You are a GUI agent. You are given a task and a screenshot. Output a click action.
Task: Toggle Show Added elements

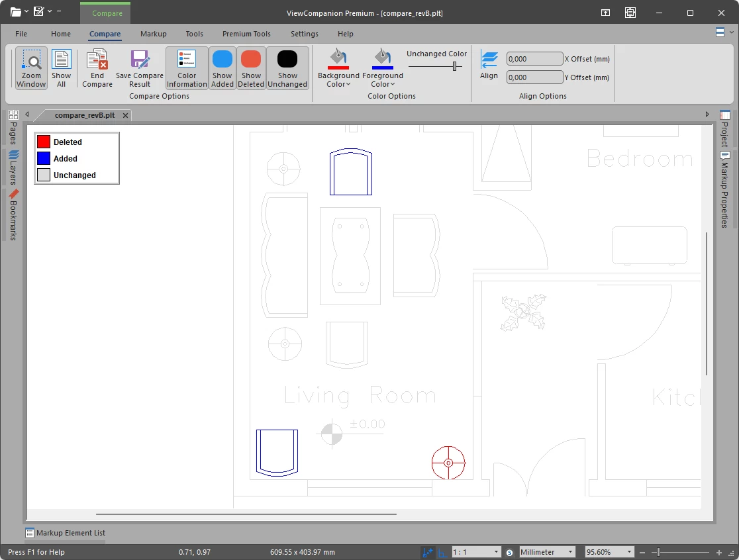[222, 68]
